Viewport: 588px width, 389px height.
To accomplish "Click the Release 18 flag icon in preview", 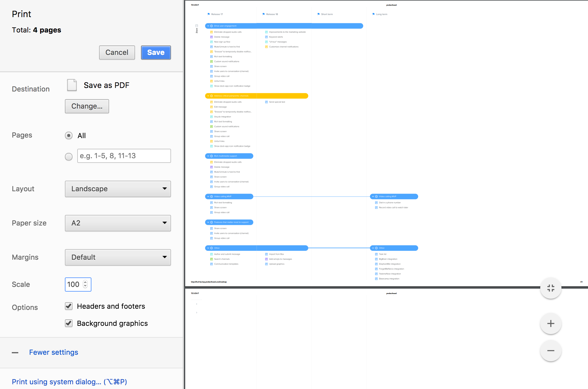I will [264, 14].
